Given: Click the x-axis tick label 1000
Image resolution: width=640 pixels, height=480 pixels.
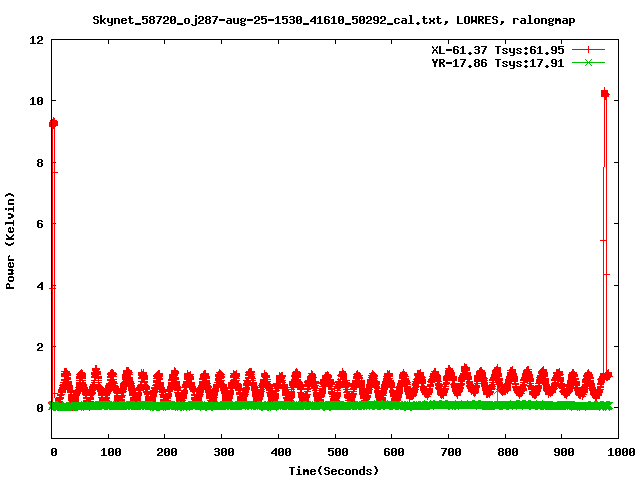Looking at the screenshot, I should 620,452.
